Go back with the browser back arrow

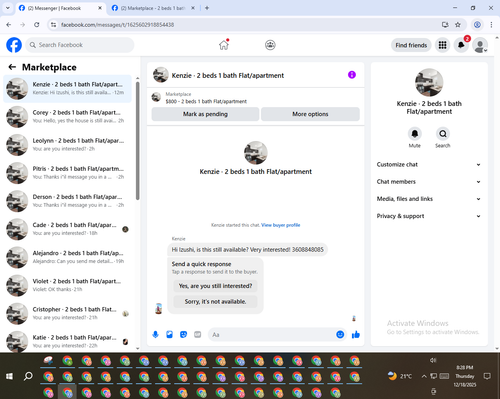pos(9,25)
